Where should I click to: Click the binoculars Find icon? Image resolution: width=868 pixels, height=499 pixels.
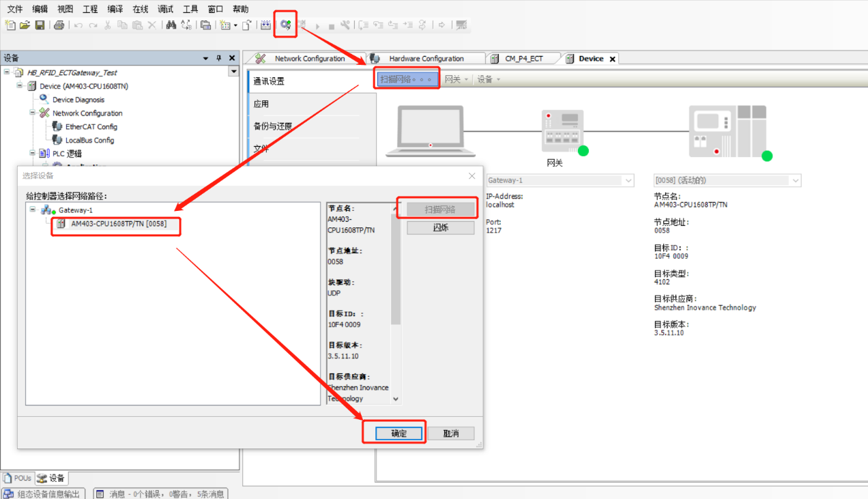[x=171, y=25]
